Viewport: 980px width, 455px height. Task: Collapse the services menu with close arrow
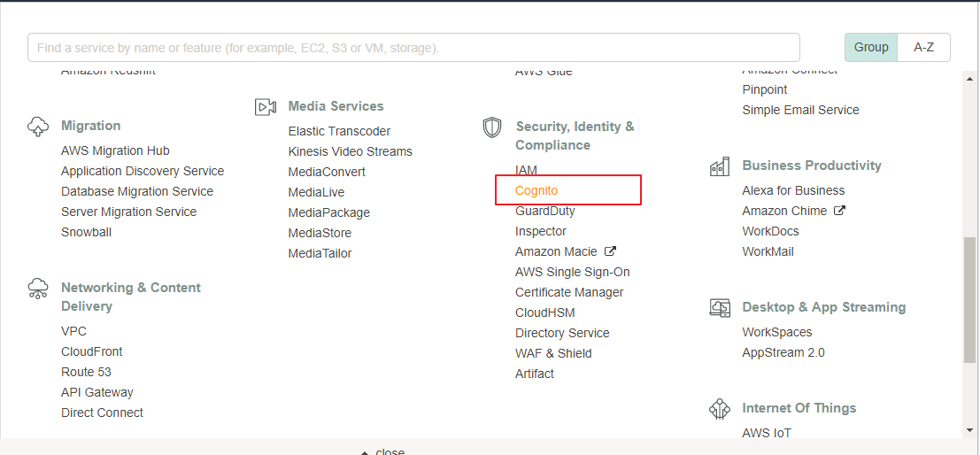click(x=382, y=451)
